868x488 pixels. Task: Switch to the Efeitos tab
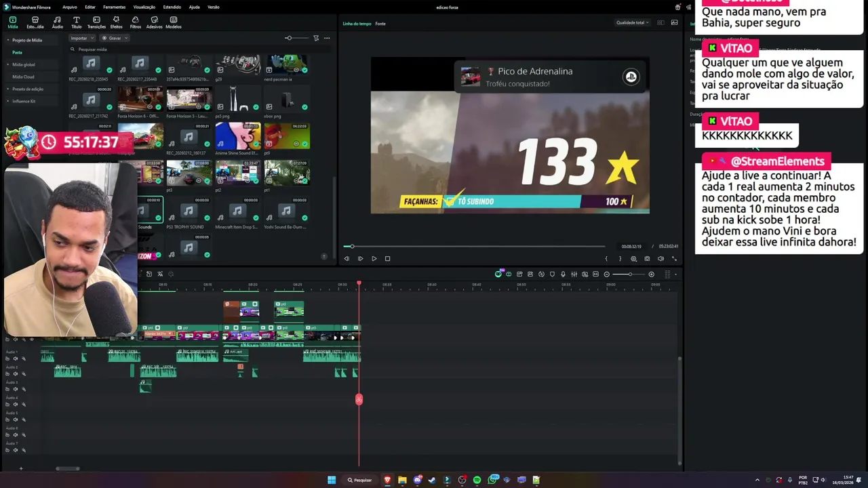[116, 22]
